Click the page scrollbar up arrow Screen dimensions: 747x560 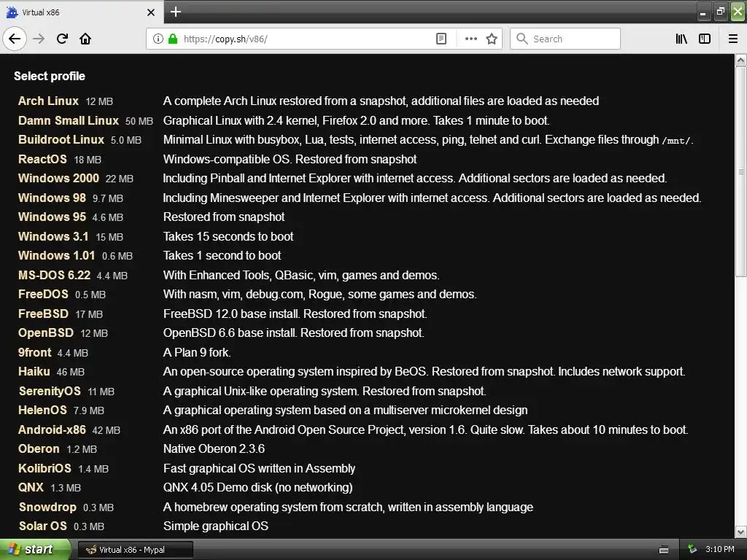click(x=741, y=60)
